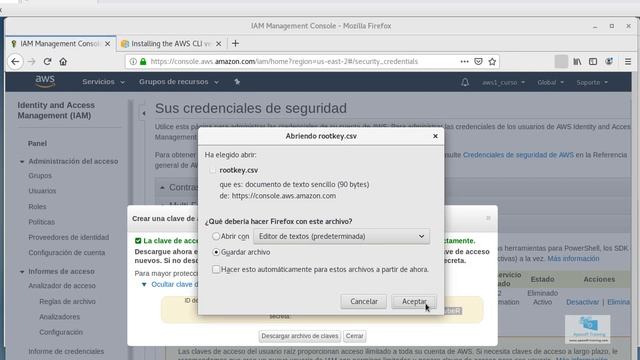Screen dimensions: 640x360
Task: Open Configuración de cuenta in sidebar
Action: 67,253
